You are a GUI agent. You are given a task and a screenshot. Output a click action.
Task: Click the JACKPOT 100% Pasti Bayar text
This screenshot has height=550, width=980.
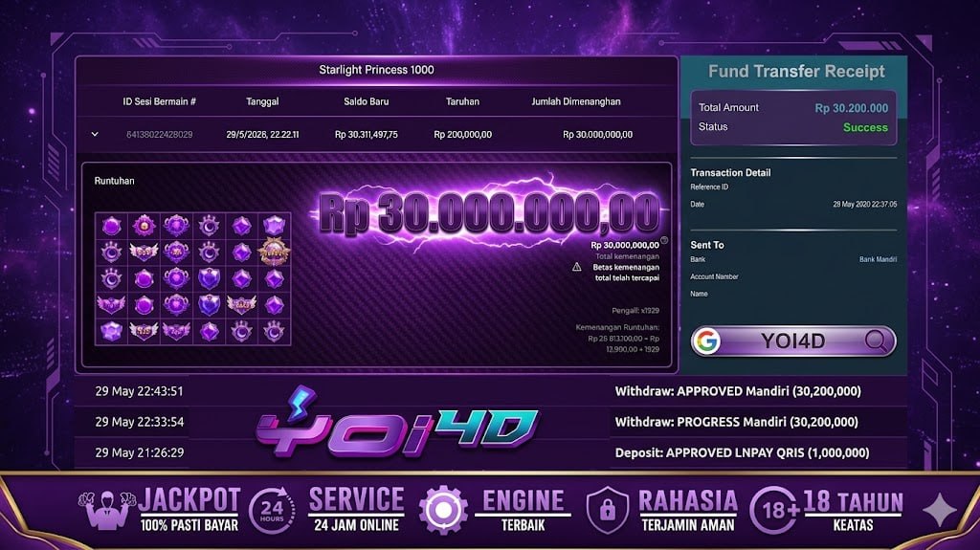pos(189,510)
